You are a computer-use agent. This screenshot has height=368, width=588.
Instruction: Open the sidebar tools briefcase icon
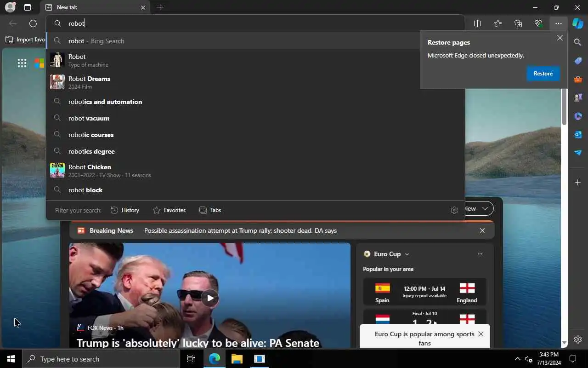click(578, 79)
